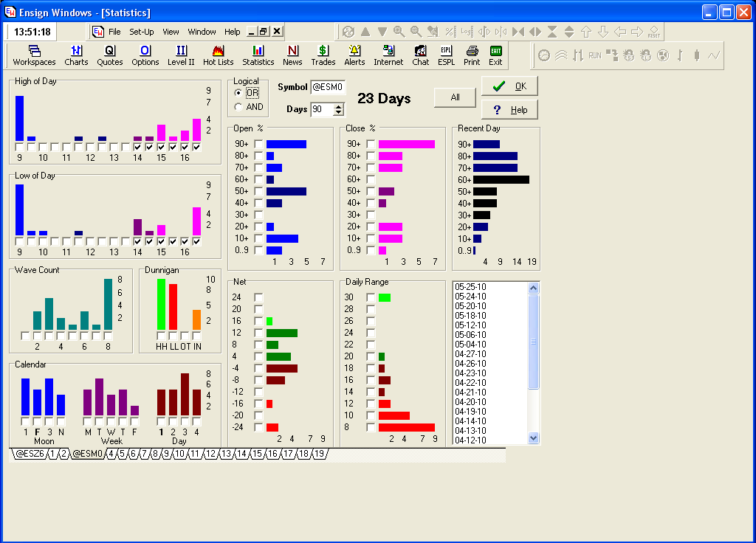Click the grayed RUN icon
The image size is (756, 543).
coord(595,55)
